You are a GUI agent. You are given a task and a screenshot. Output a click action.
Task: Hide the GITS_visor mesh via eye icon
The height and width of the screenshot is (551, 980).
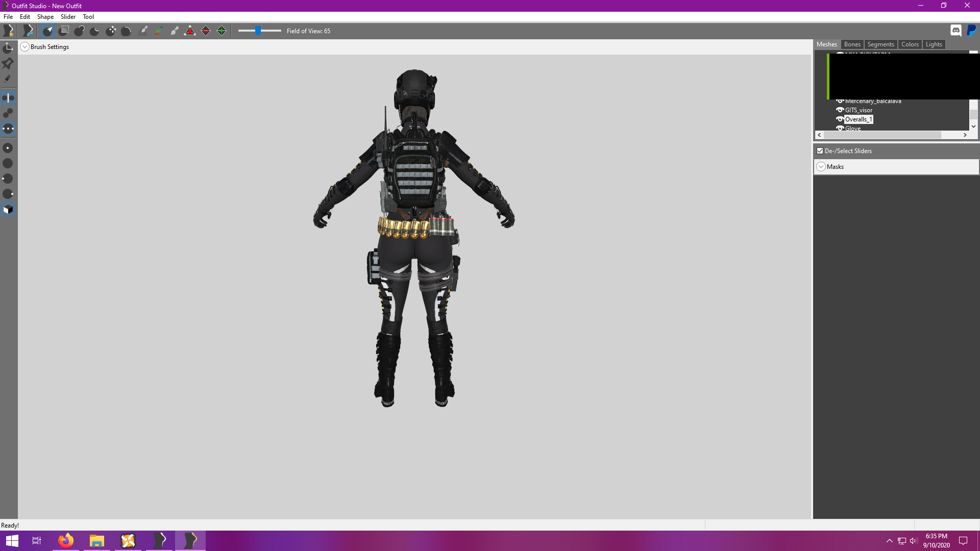click(840, 110)
